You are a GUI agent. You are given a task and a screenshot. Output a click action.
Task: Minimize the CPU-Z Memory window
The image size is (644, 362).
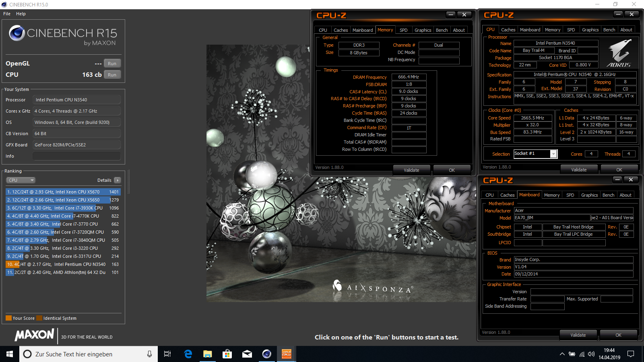coord(451,14)
